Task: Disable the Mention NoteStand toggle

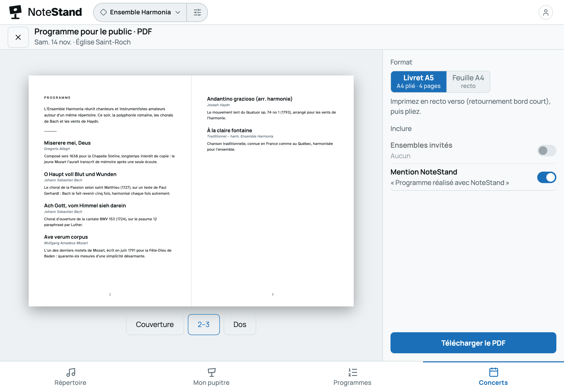Action: coord(546,177)
